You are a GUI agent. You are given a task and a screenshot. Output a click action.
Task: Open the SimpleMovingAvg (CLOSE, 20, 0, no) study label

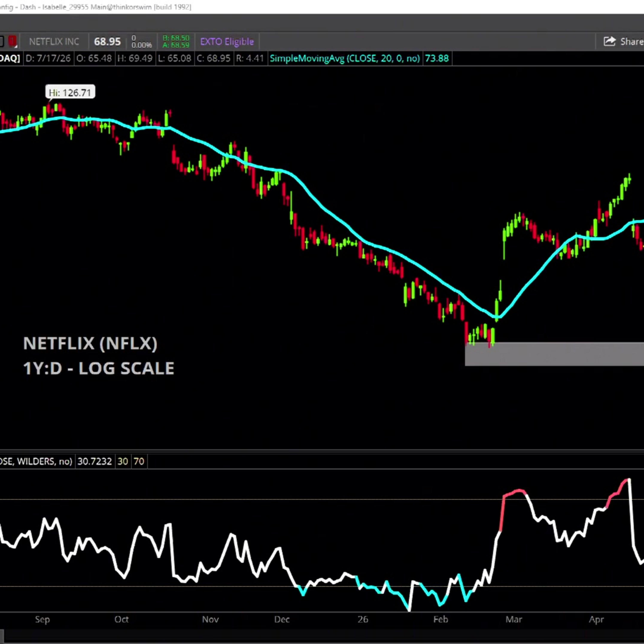coord(345,59)
